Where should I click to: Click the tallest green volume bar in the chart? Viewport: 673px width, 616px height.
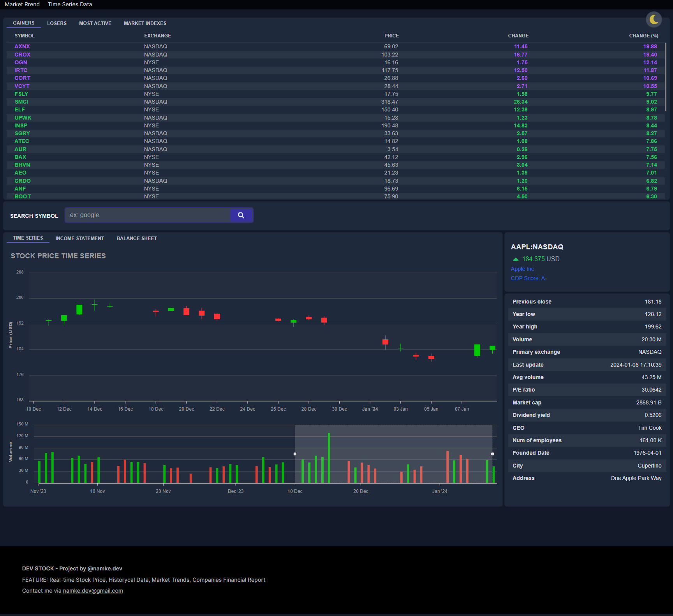(329, 458)
